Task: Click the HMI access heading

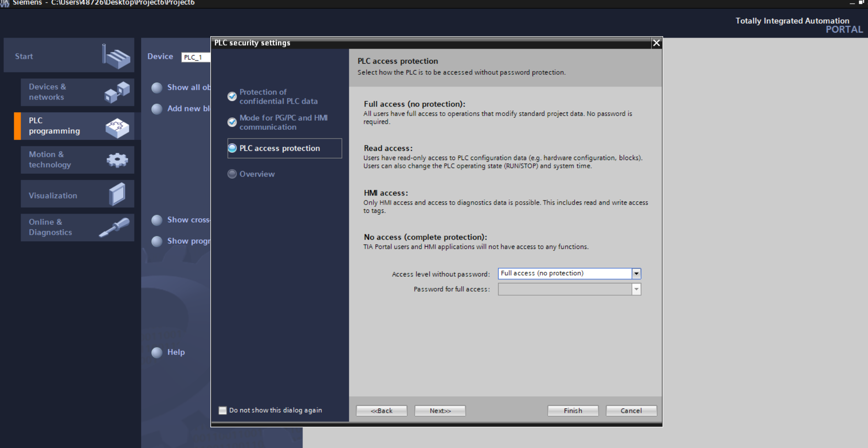Action: [386, 193]
